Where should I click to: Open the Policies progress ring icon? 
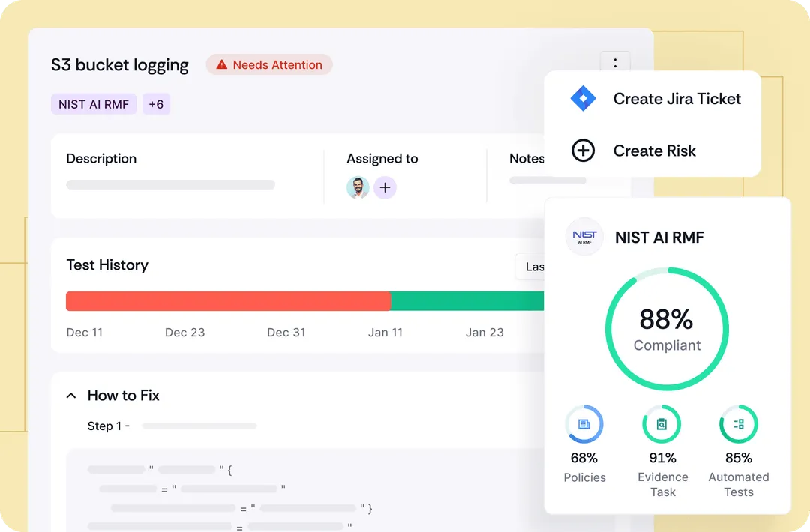[x=584, y=424]
